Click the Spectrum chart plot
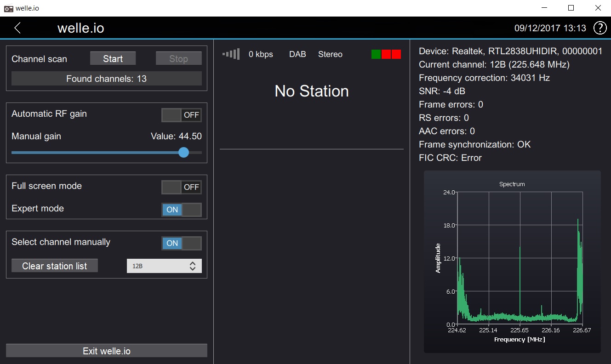Image resolution: width=611 pixels, height=364 pixels. click(x=520, y=258)
